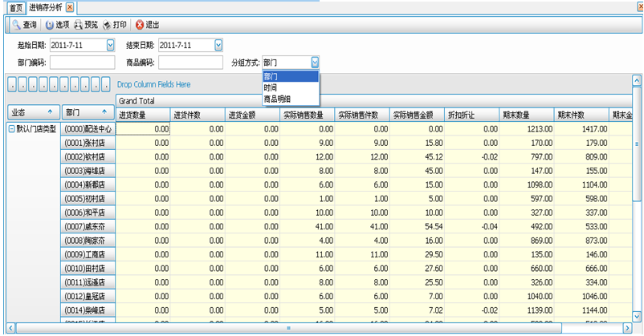
Task: Click the 预览 preview toolbar button
Action: (86, 25)
